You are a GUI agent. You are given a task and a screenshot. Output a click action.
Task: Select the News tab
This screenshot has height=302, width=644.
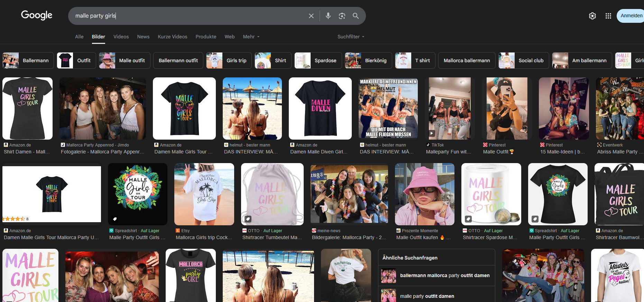tap(143, 37)
